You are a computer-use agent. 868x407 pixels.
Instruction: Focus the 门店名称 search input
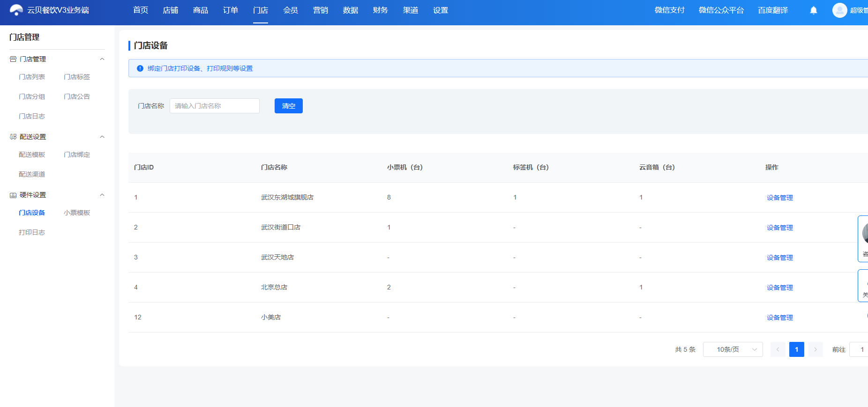coord(215,106)
